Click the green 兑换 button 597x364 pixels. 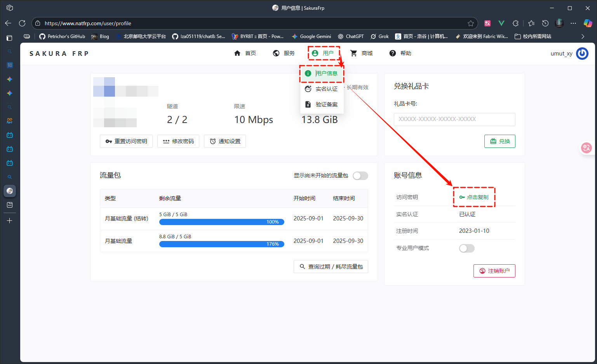coord(500,141)
